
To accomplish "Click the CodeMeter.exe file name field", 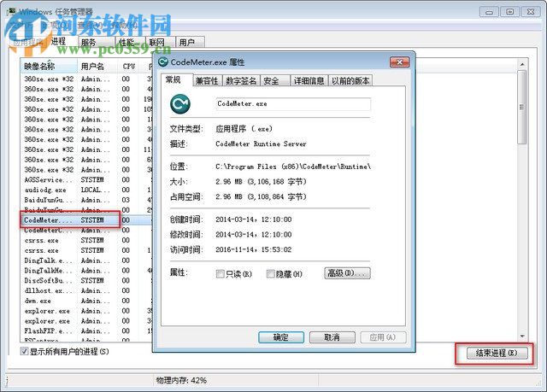I will [293, 104].
